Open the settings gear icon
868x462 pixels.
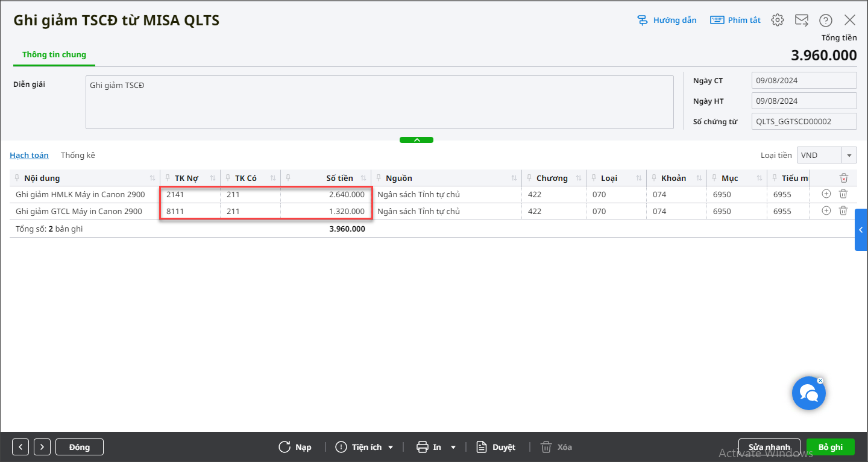coord(778,20)
